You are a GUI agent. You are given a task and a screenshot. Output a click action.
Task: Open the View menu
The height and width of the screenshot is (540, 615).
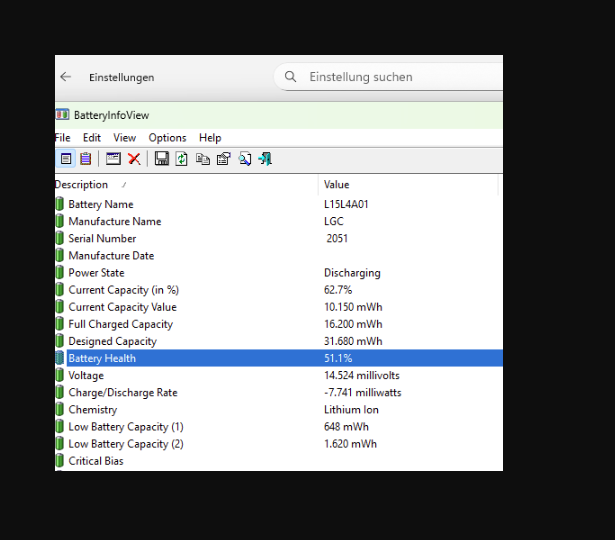[x=124, y=138]
